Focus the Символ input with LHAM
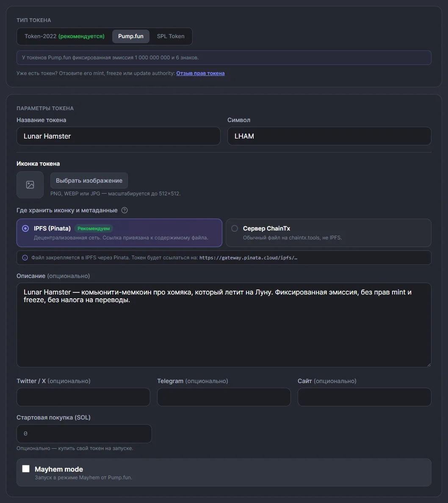448x503 pixels. [329, 136]
